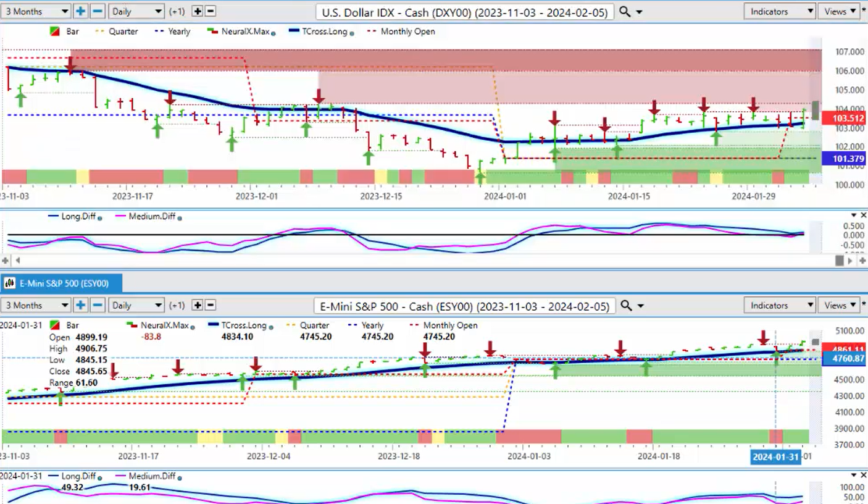Screen dimensions: 868x504
Task: Click the small black plus button in DXY toolbar
Action: [198, 11]
